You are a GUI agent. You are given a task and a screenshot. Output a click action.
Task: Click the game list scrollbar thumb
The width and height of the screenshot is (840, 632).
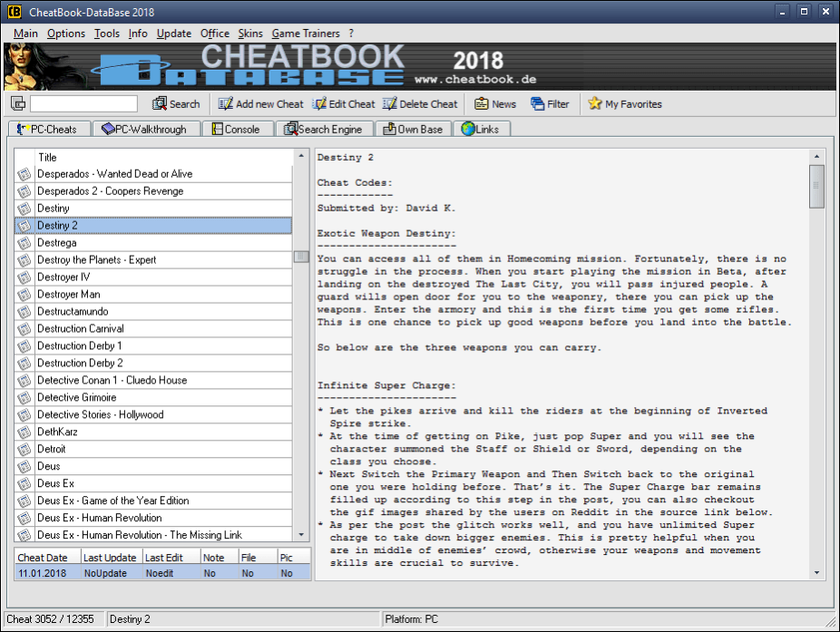301,257
